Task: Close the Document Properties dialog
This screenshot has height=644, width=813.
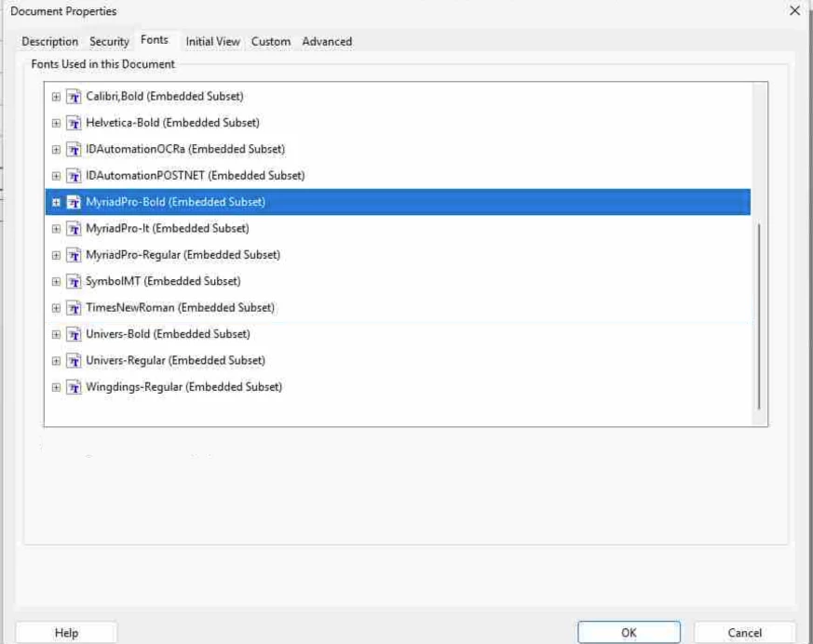Action: [794, 10]
